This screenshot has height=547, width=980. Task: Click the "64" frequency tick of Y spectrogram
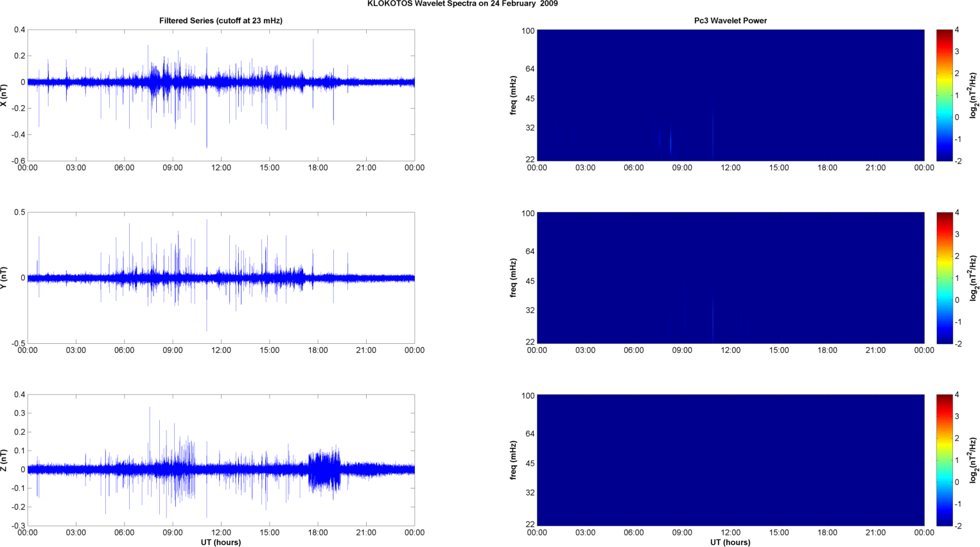click(530, 251)
